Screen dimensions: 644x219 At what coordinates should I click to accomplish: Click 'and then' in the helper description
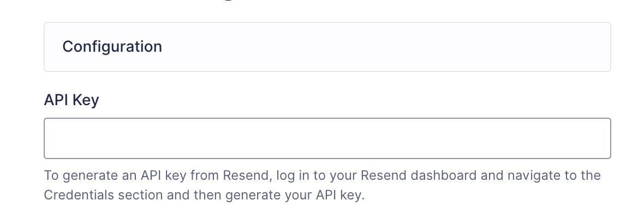tap(194, 195)
